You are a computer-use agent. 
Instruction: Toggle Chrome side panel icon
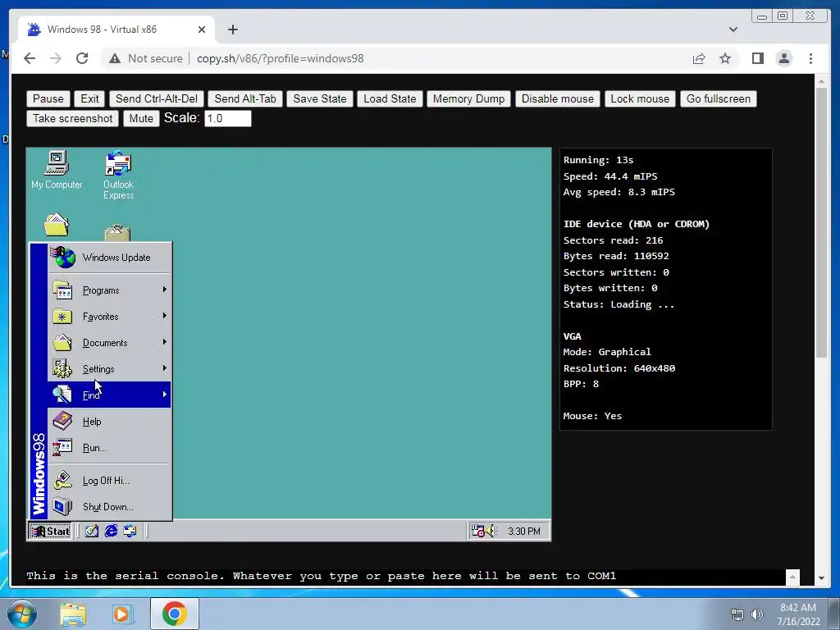pyautogui.click(x=757, y=58)
